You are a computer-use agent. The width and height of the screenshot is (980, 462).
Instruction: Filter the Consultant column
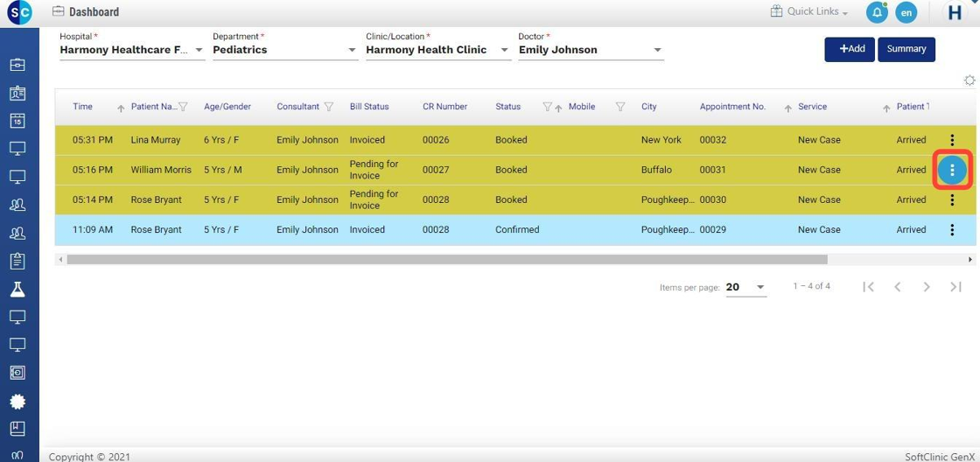329,107
